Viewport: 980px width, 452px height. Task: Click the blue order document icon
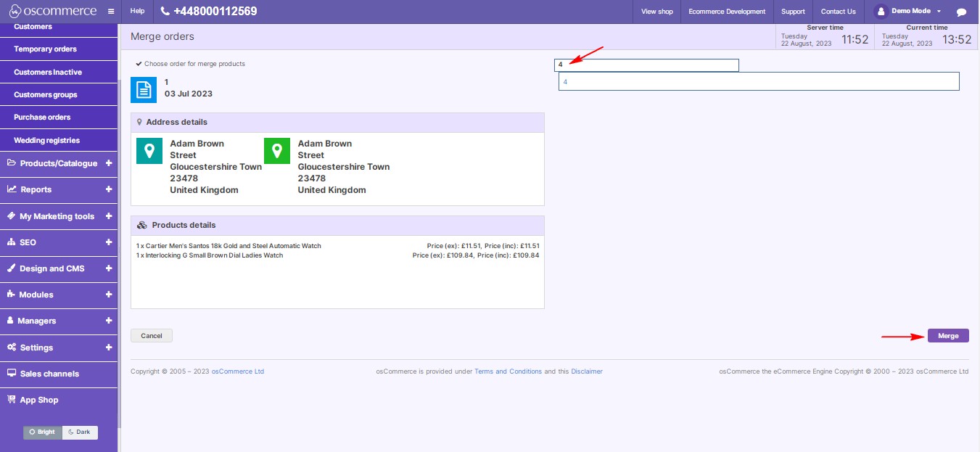144,89
